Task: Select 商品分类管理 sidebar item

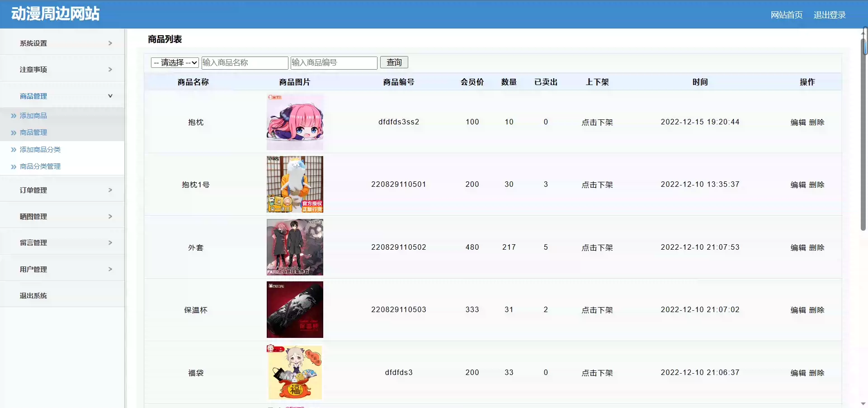Action: (x=40, y=166)
